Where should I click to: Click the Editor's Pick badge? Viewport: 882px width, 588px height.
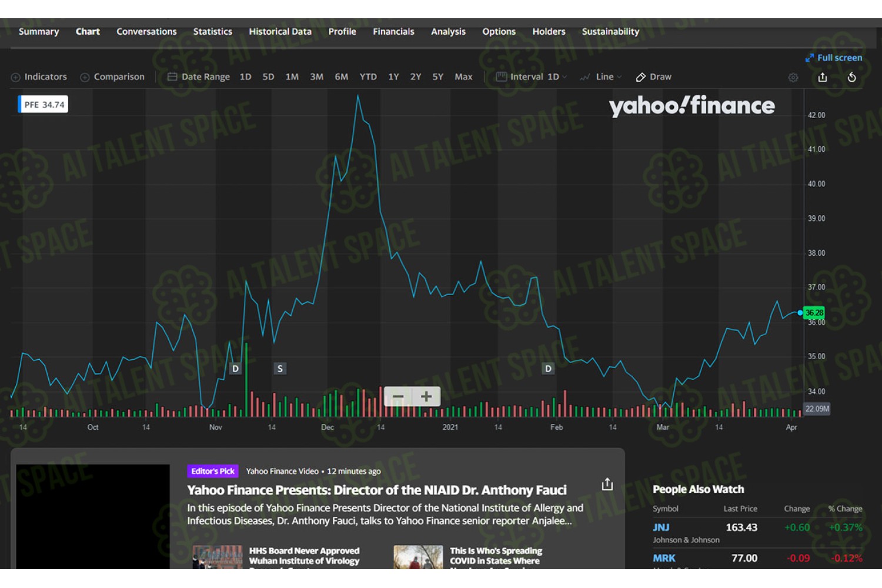[x=213, y=472]
